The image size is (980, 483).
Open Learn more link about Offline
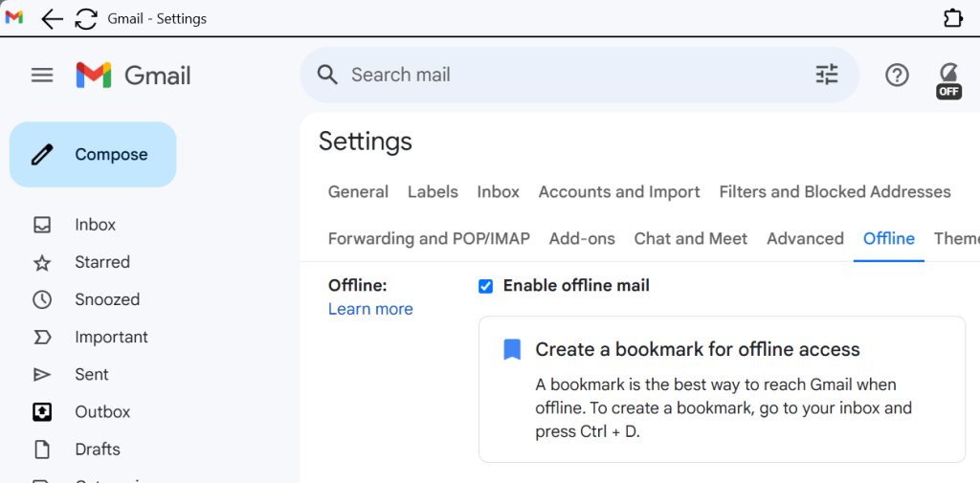pyautogui.click(x=370, y=309)
